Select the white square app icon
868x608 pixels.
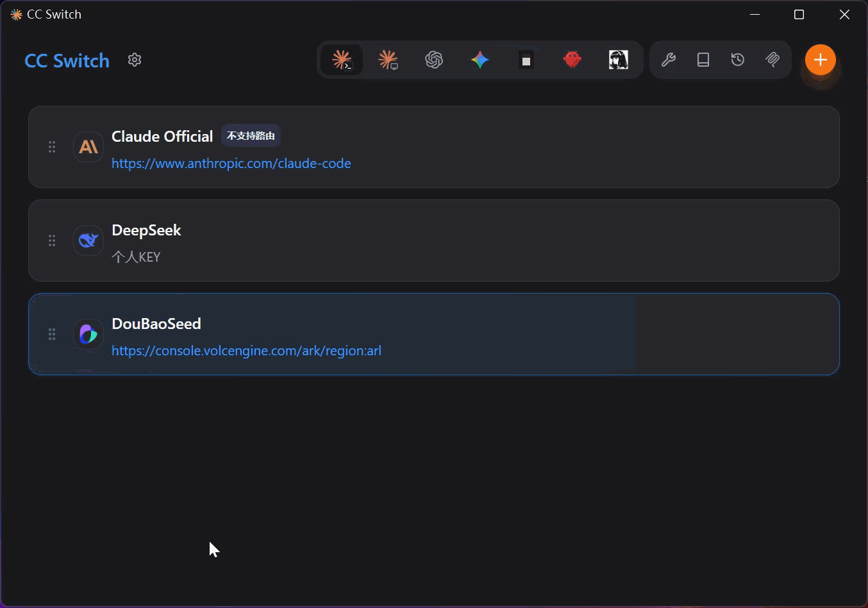pos(526,60)
